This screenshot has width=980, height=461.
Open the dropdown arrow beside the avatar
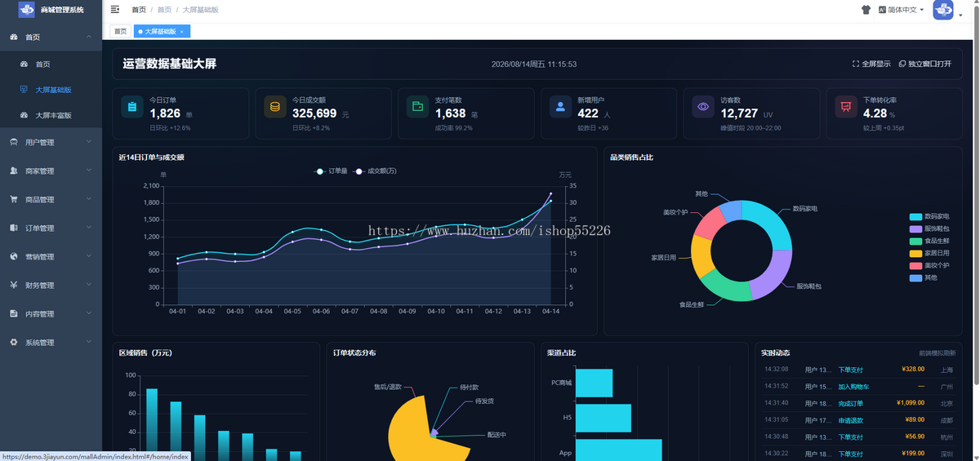[x=960, y=14]
